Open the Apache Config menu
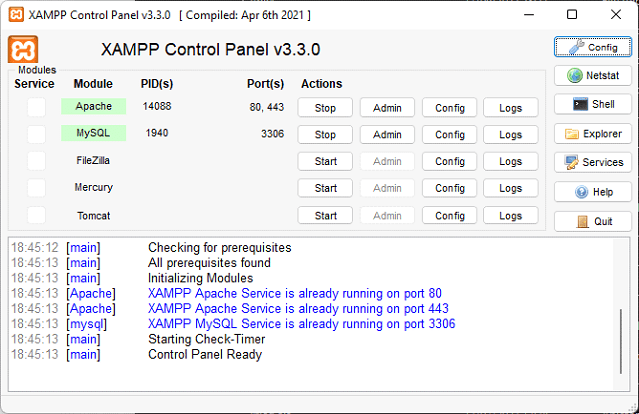The image size is (639, 414). click(x=449, y=108)
